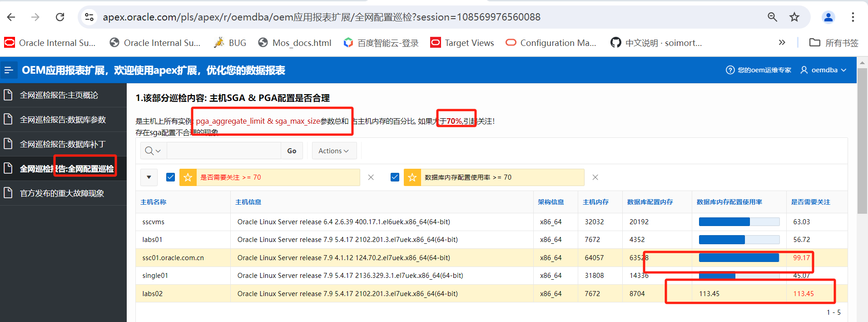Click value 113.45 in 是否需要关注 column
The width and height of the screenshot is (868, 322).
pyautogui.click(x=804, y=294)
